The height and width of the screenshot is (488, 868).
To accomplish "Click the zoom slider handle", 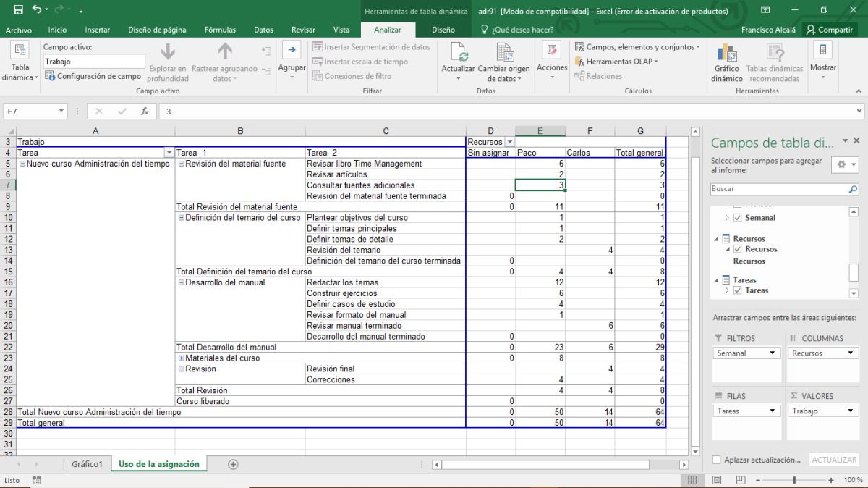I will click(793, 480).
